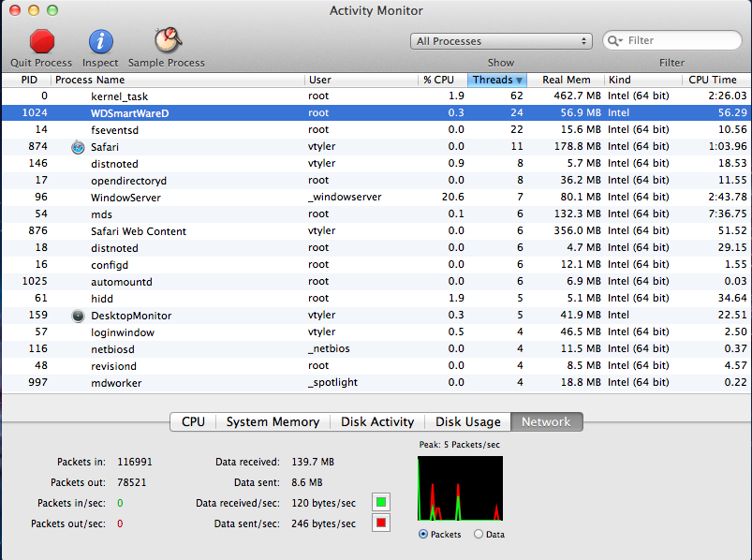
Task: Sort by the % CPU column header
Action: (x=443, y=81)
